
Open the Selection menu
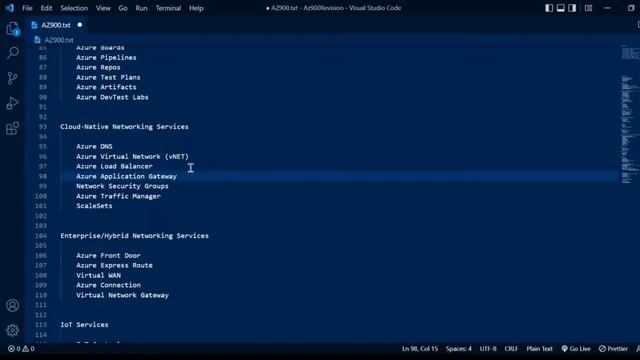pos(74,8)
